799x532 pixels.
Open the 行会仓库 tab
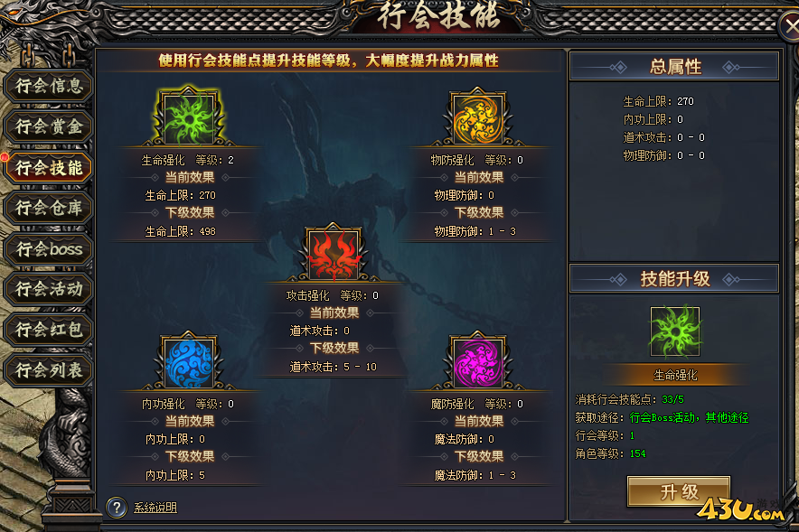pyautogui.click(x=49, y=208)
